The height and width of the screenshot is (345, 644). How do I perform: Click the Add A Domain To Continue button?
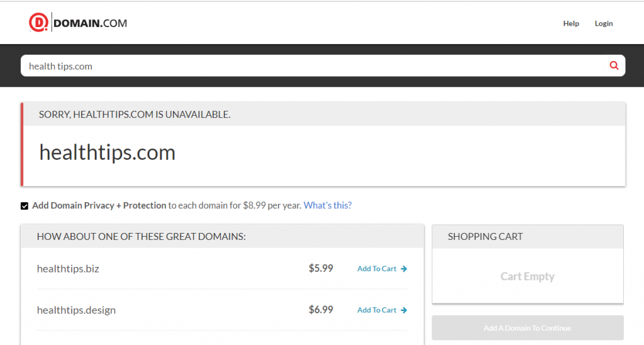click(x=528, y=328)
